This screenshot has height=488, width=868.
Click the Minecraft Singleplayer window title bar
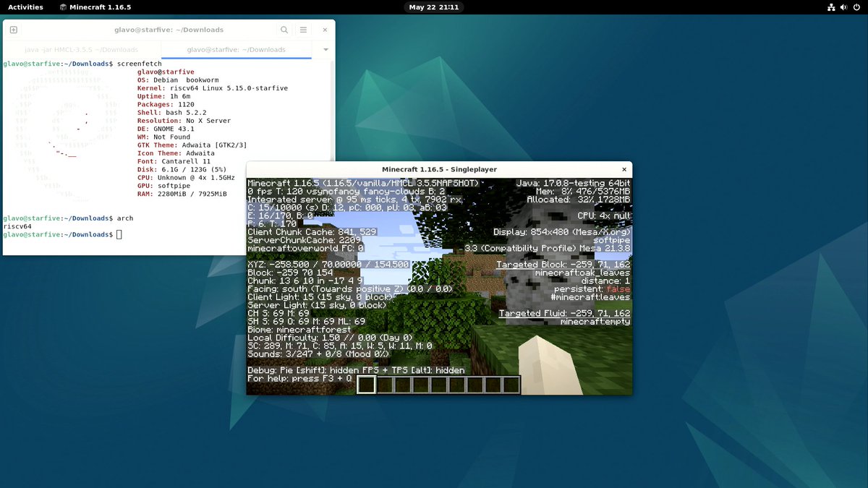[x=434, y=169]
